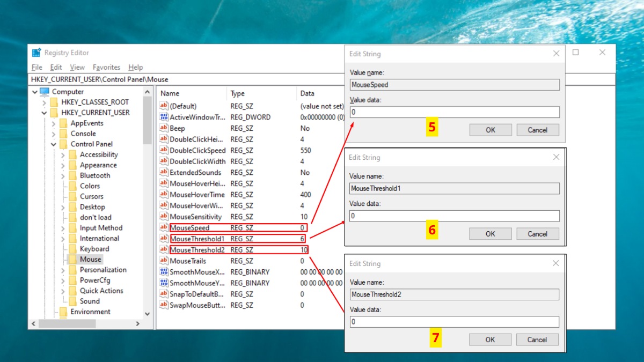
Task: Select the Keyboard folder icon
Action: point(72,249)
